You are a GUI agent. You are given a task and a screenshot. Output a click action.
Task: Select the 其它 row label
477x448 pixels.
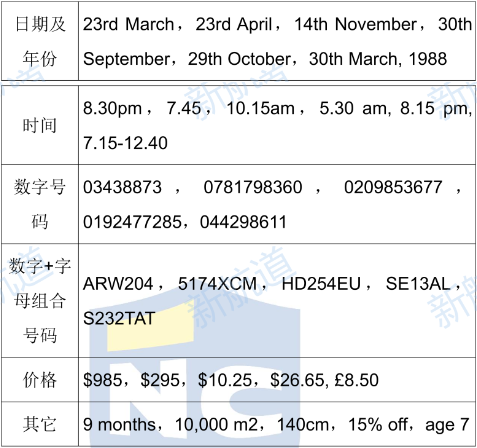(x=40, y=424)
